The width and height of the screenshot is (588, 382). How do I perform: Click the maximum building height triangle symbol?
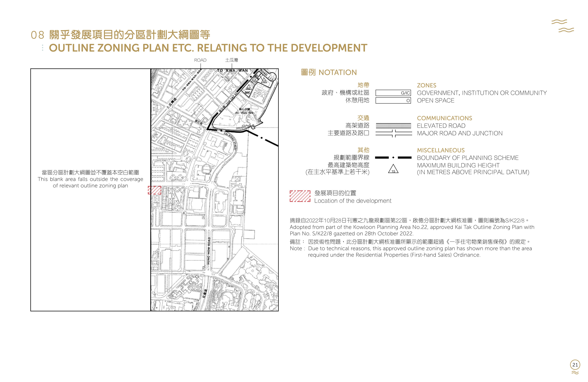point(393,169)
